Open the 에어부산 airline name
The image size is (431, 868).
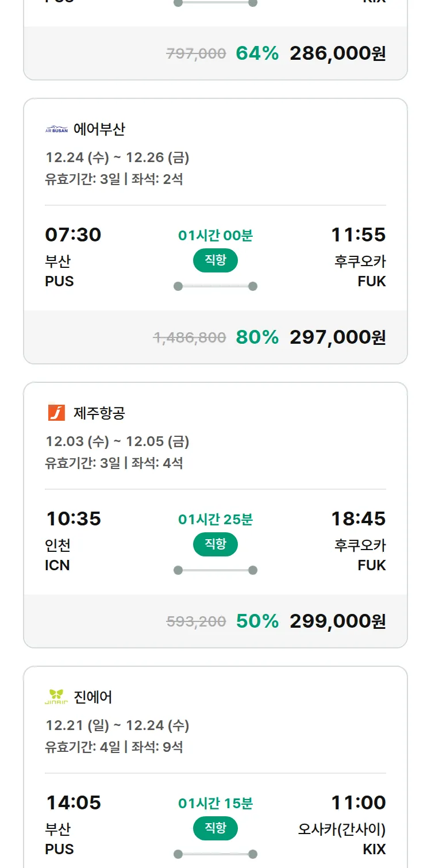[99, 129]
